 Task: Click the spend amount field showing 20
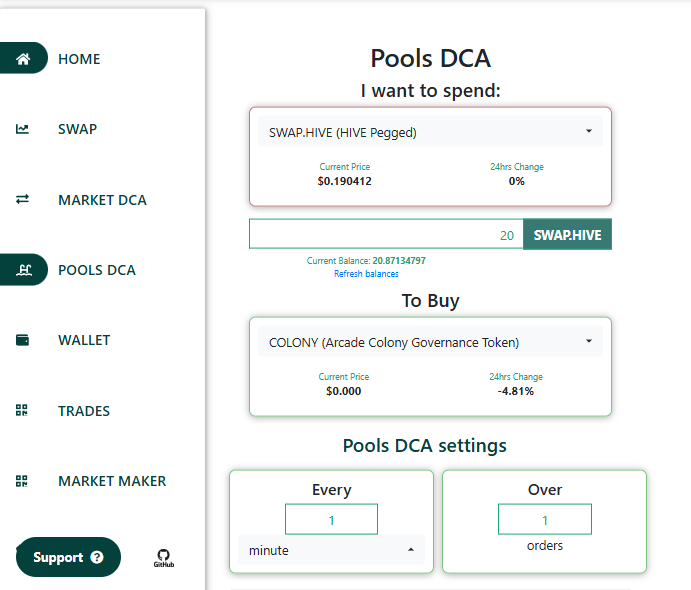click(x=386, y=234)
